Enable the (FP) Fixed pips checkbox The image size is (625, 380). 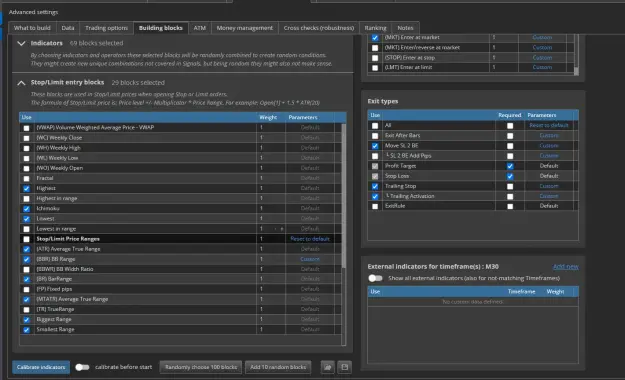pyautogui.click(x=26, y=289)
